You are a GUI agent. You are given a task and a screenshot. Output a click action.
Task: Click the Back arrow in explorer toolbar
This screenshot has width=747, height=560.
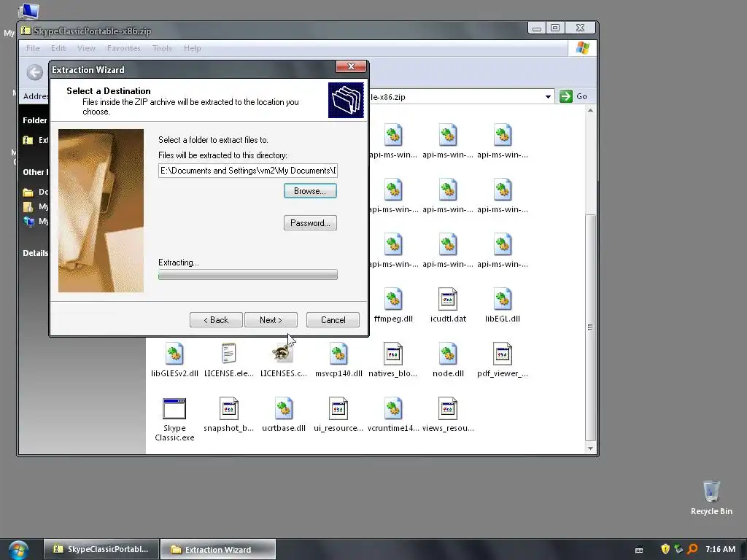coord(35,72)
